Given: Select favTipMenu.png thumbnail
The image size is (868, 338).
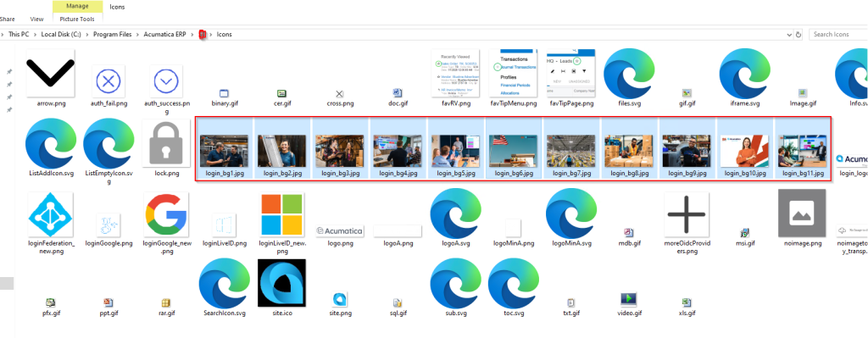Looking at the screenshot, I should click(x=513, y=75).
